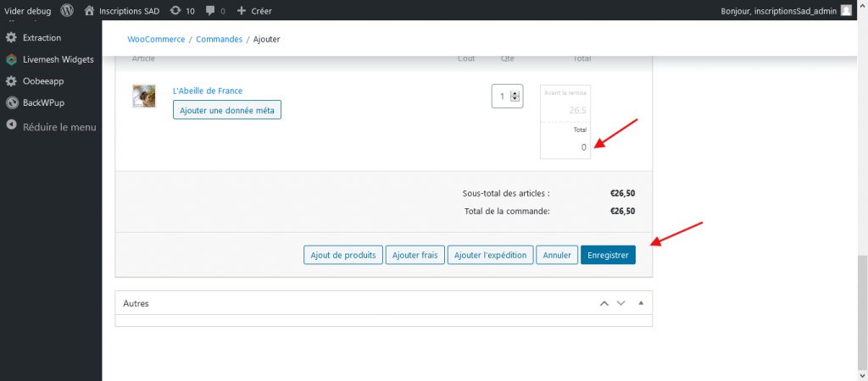This screenshot has width=868, height=381.
Task: Click Ajouter l'expédition button
Action: click(491, 255)
